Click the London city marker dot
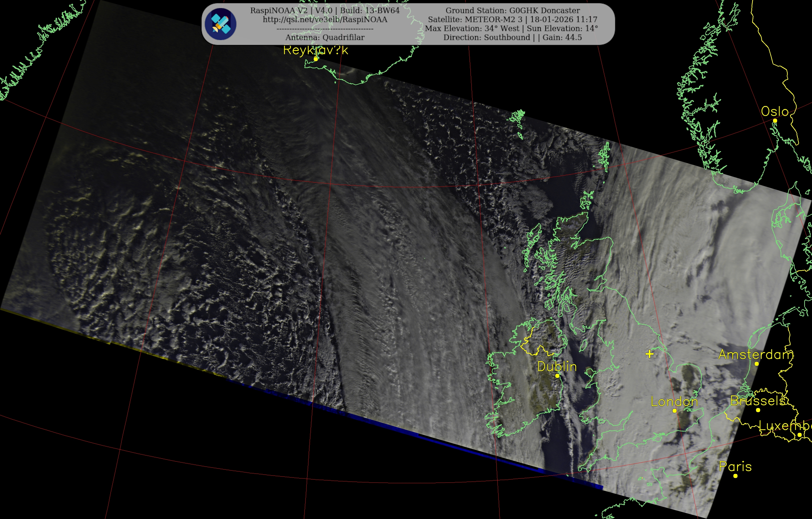Viewport: 812px width, 519px height. coord(674,411)
